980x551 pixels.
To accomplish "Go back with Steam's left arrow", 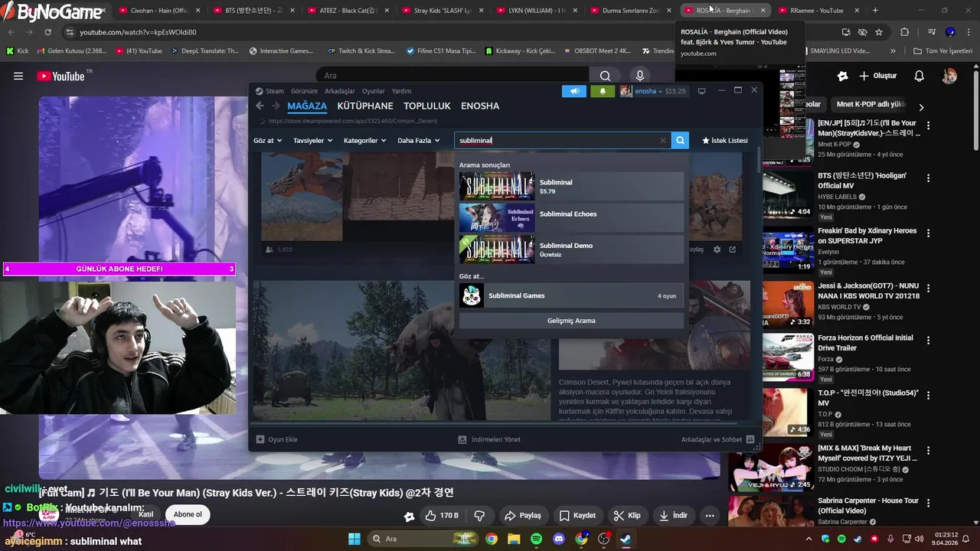I will [x=260, y=106].
